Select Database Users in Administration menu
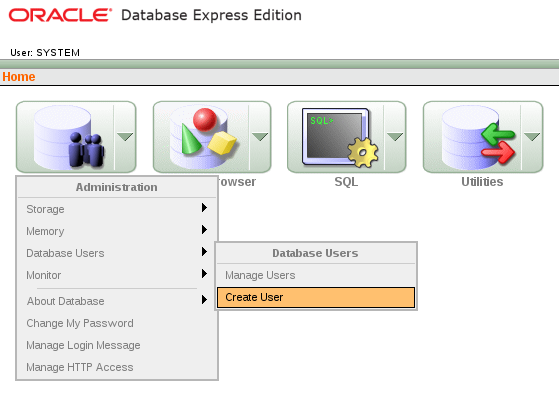The image size is (559, 393). click(x=117, y=253)
